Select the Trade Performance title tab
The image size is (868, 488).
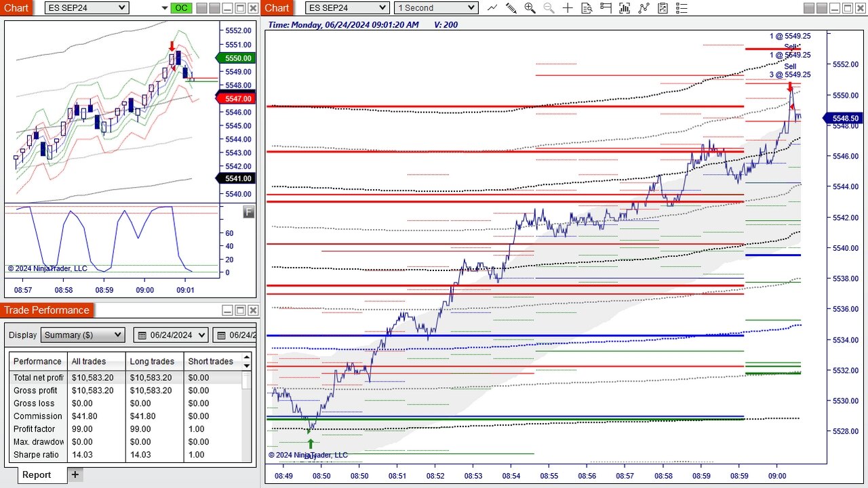click(x=47, y=310)
